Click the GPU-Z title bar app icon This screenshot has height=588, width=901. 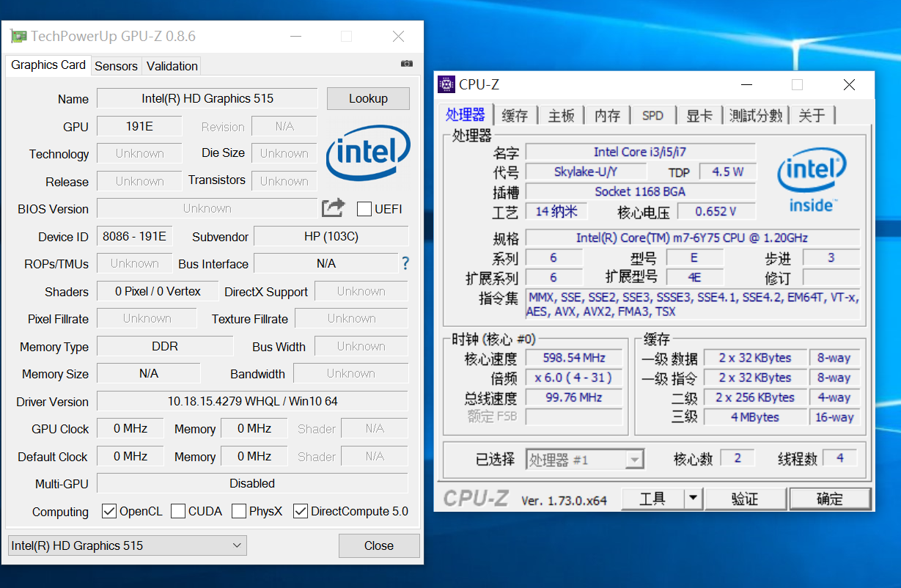point(18,37)
